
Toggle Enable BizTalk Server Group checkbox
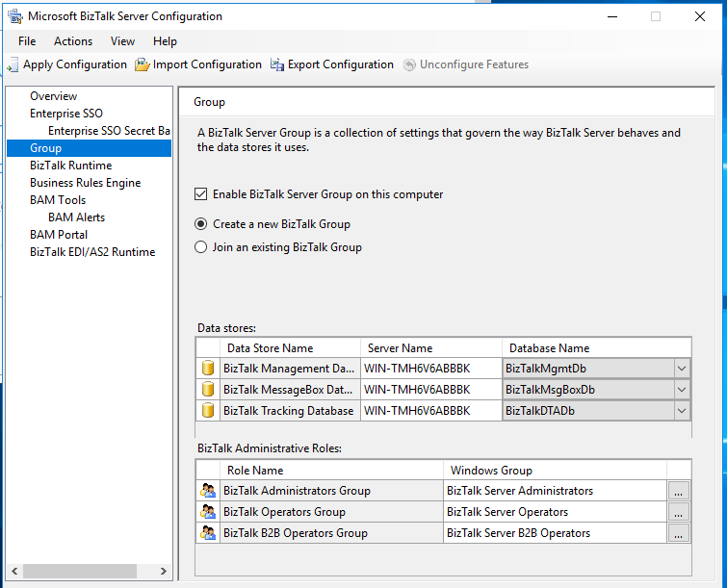[x=200, y=194]
